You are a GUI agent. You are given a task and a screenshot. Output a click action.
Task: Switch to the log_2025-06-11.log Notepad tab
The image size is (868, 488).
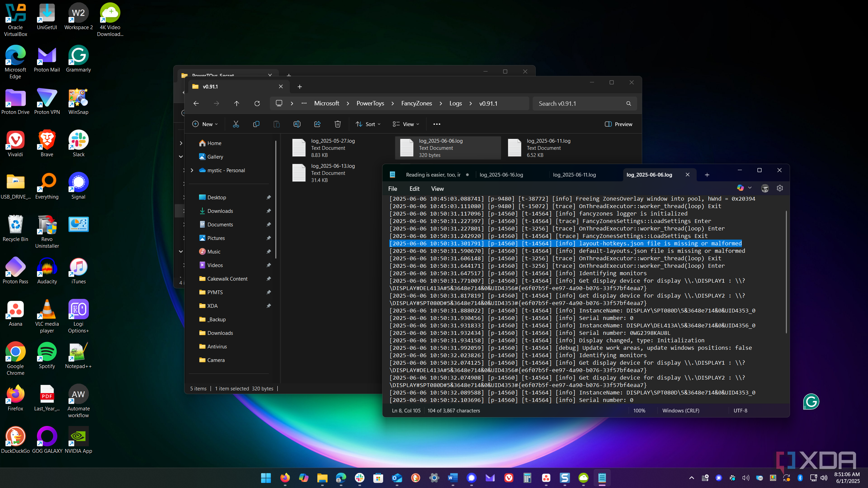pos(574,175)
